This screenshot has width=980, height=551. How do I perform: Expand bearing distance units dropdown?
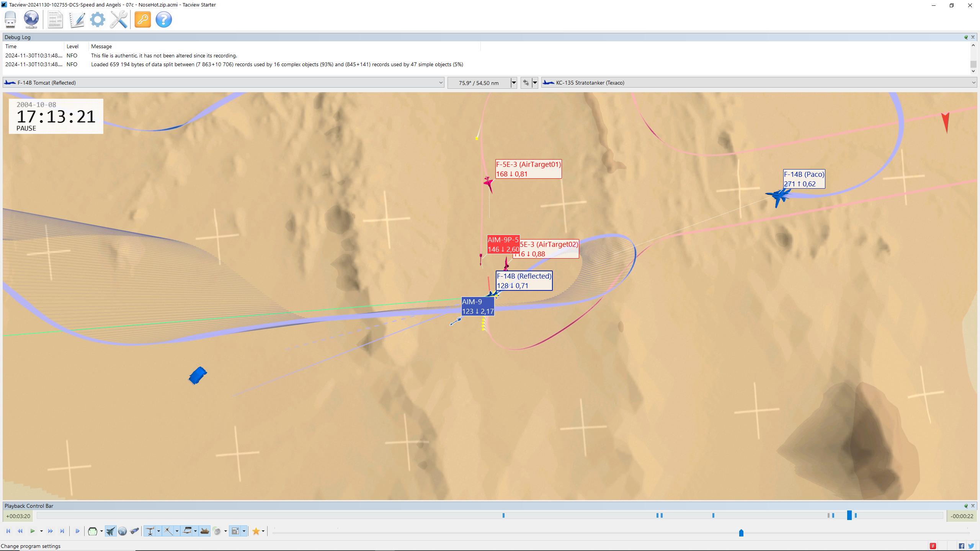tap(514, 83)
